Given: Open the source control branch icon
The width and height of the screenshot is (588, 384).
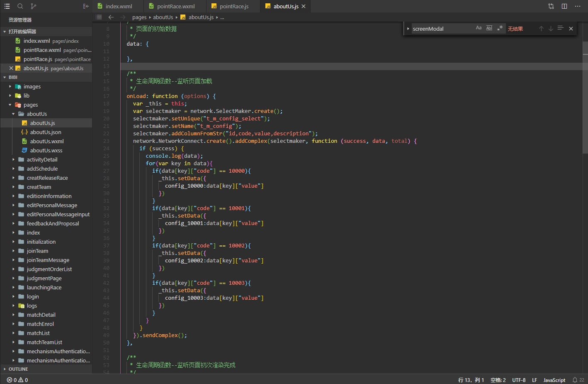Looking at the screenshot, I should click(x=33, y=6).
